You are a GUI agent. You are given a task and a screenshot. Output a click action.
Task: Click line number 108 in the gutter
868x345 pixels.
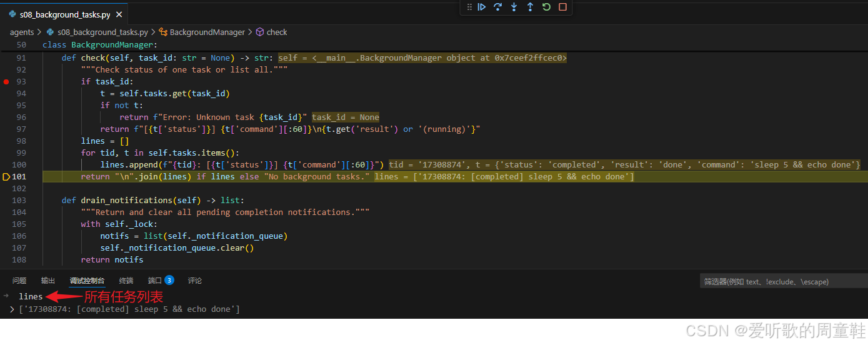[19, 260]
